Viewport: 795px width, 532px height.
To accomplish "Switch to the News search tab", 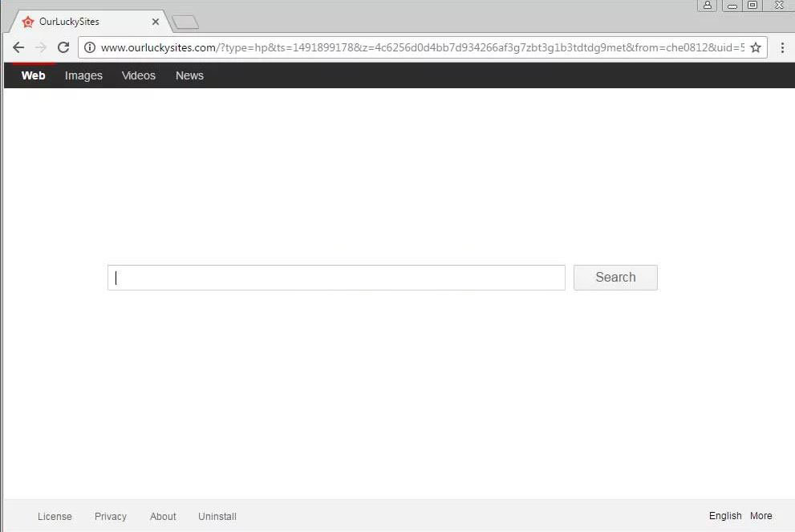I will coord(189,75).
